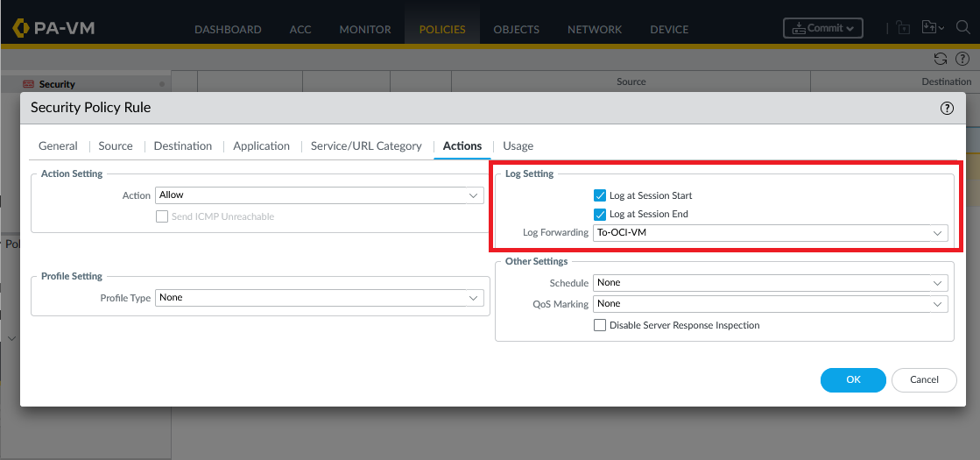Click the Security firewall icon in the sidebar

tap(28, 84)
